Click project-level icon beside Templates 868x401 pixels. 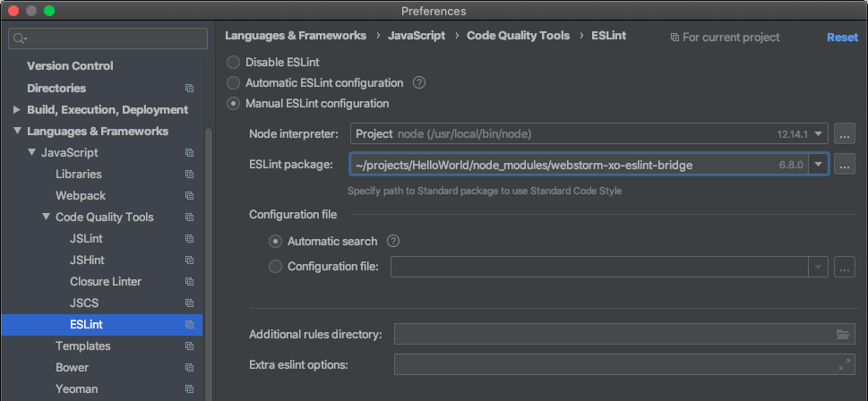tap(189, 346)
